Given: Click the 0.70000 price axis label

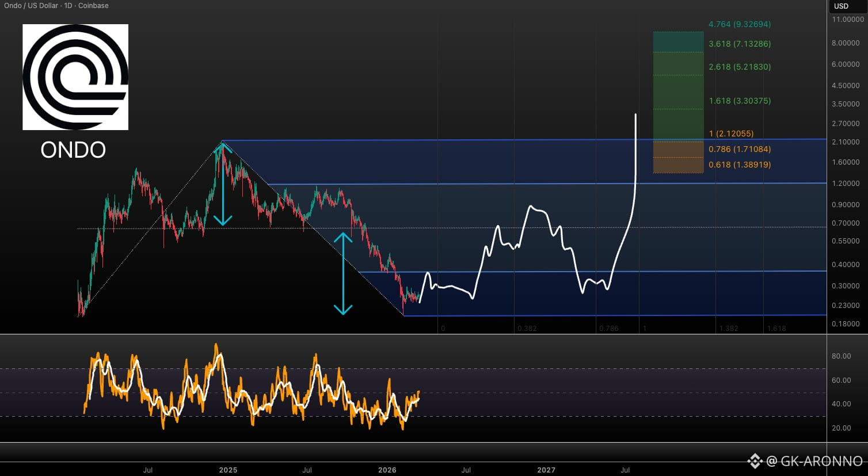Looking at the screenshot, I should tap(846, 223).
